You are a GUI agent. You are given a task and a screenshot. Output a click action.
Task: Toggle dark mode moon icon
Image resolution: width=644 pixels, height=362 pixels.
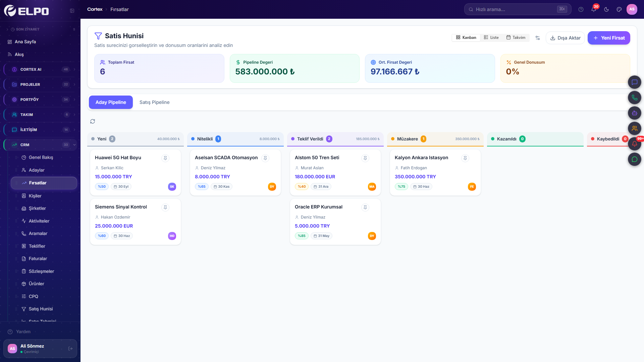click(606, 9)
